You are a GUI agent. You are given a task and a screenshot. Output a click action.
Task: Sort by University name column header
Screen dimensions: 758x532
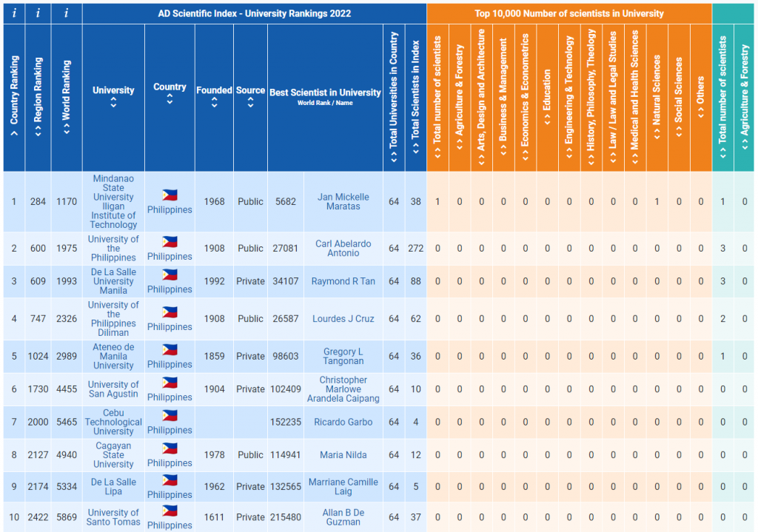113,102
